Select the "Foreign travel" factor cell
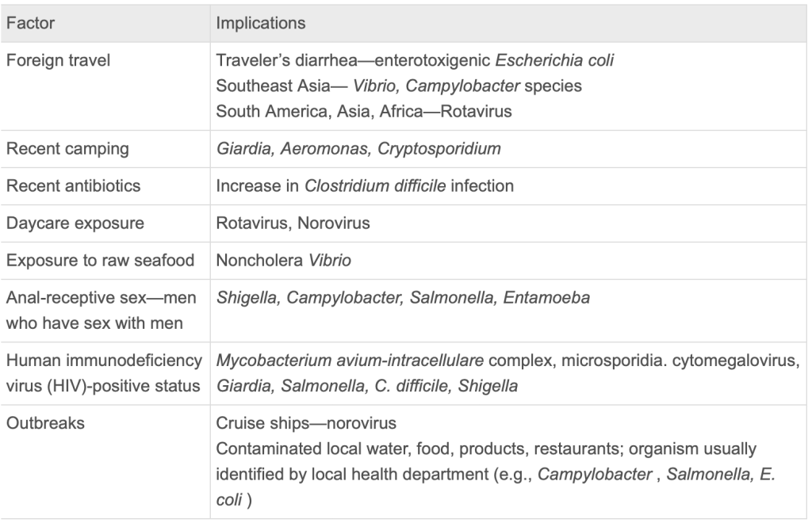This screenshot has width=812, height=523. [x=58, y=61]
